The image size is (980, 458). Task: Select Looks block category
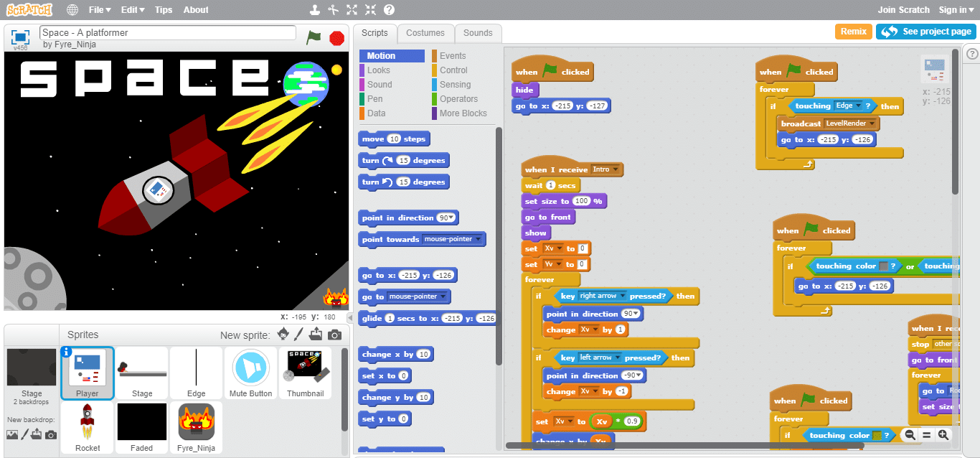point(378,70)
